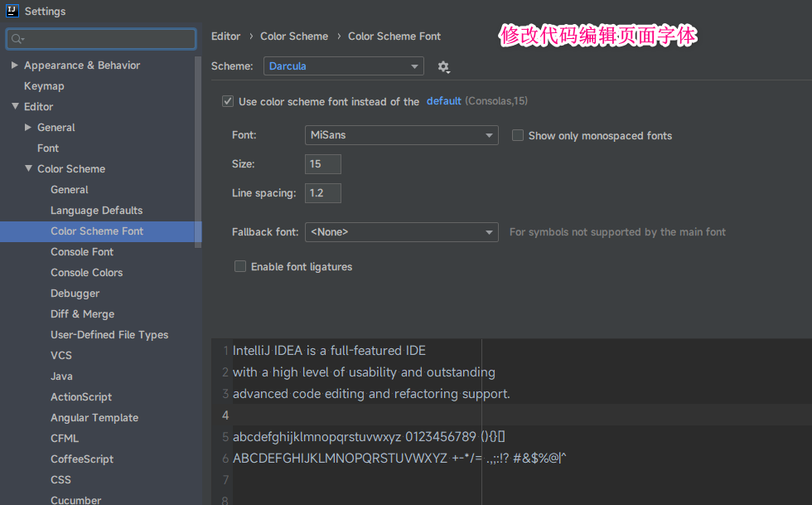This screenshot has height=505, width=812.
Task: Select CSS in the tree
Action: tap(60, 480)
